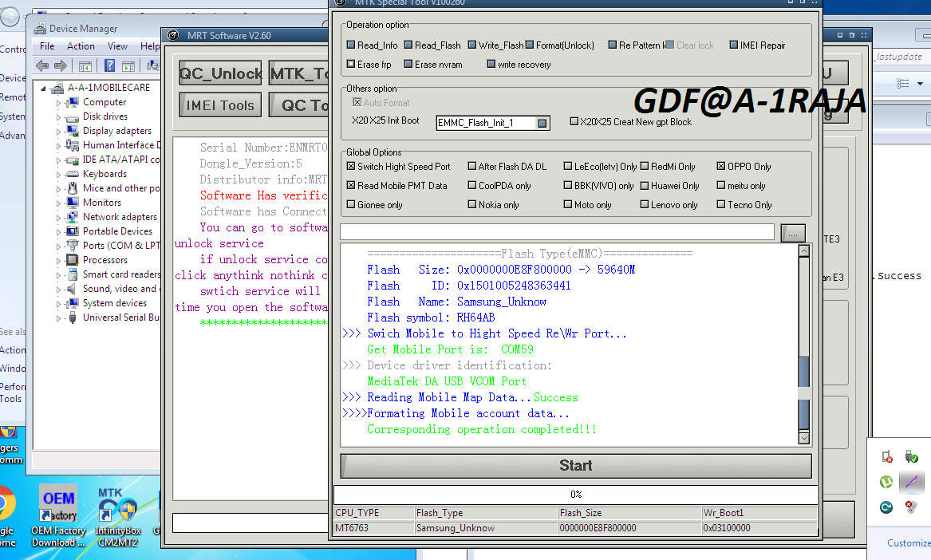Open the File menu in Device Manager
This screenshot has width=931, height=560.
click(x=47, y=46)
